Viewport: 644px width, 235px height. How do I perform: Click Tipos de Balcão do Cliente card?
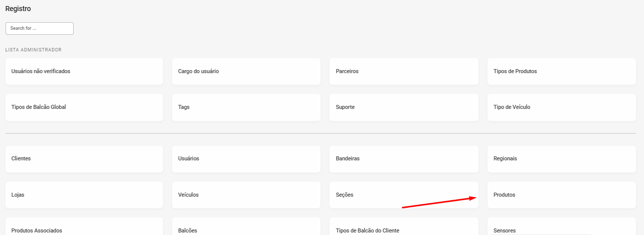point(403,228)
